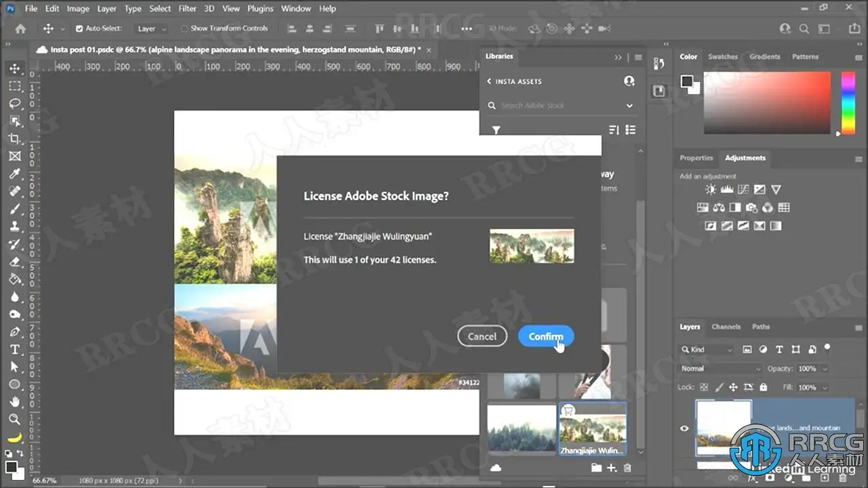Toggle lock position of layer
The width and height of the screenshot is (868, 488).
click(x=733, y=387)
